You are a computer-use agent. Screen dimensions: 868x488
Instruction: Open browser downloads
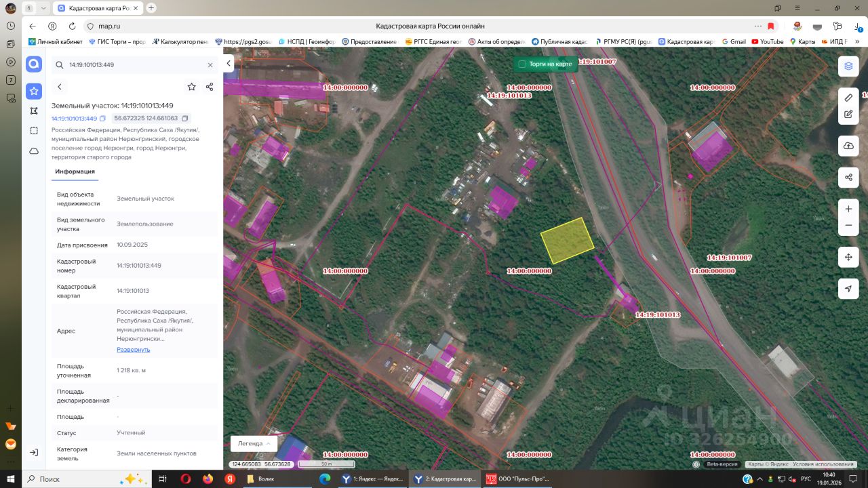(x=858, y=26)
